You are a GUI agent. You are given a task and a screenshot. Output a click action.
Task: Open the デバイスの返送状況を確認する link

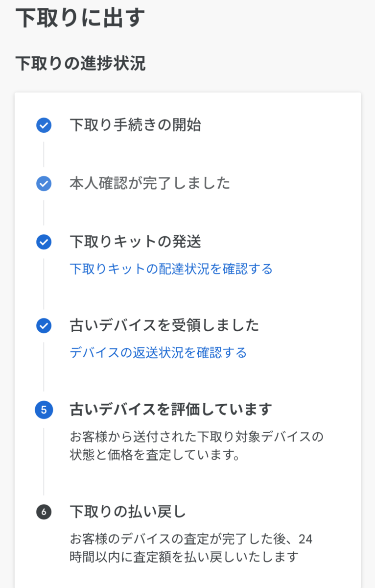158,353
